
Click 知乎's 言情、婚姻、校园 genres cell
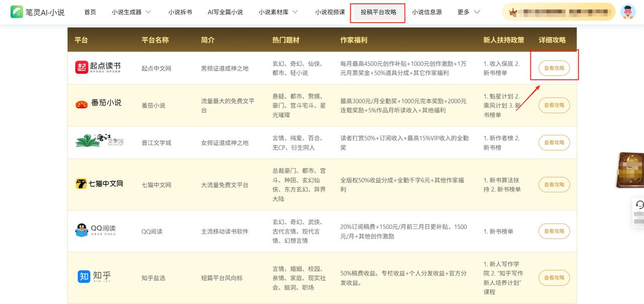(299, 278)
